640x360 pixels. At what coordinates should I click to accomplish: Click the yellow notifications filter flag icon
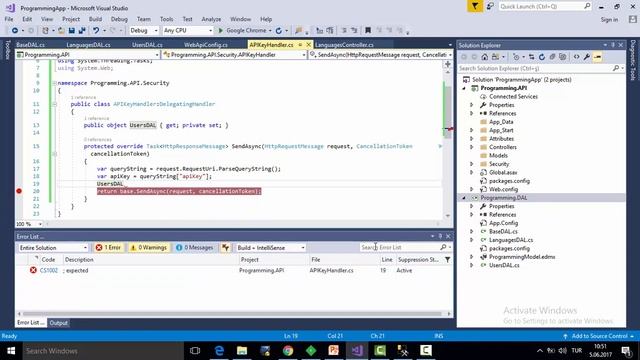[475, 6]
